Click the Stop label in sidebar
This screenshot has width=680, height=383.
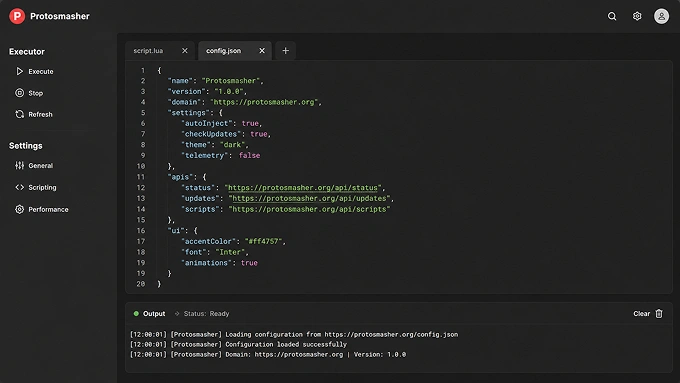(x=36, y=93)
